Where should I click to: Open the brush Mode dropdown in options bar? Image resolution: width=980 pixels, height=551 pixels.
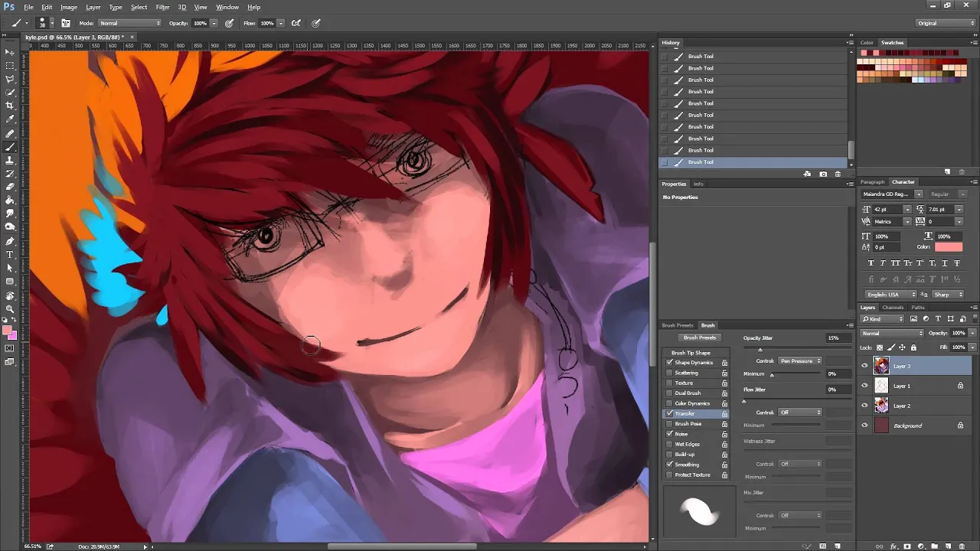click(x=129, y=23)
